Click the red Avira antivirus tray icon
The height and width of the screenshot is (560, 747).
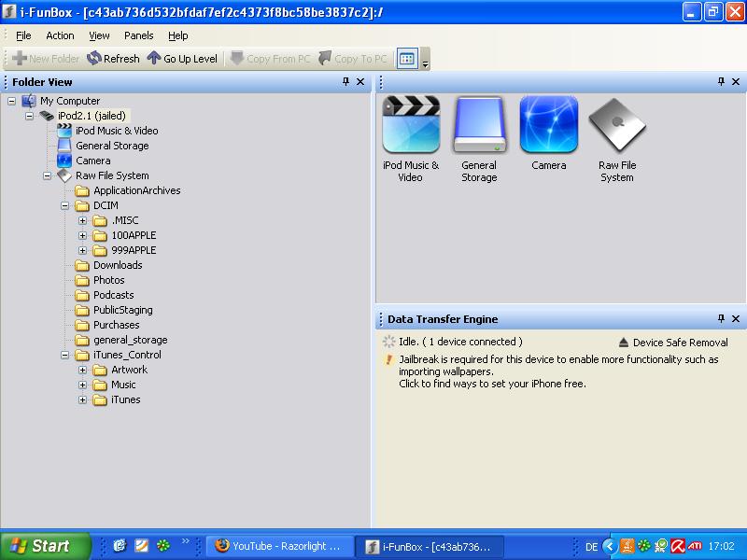(679, 546)
